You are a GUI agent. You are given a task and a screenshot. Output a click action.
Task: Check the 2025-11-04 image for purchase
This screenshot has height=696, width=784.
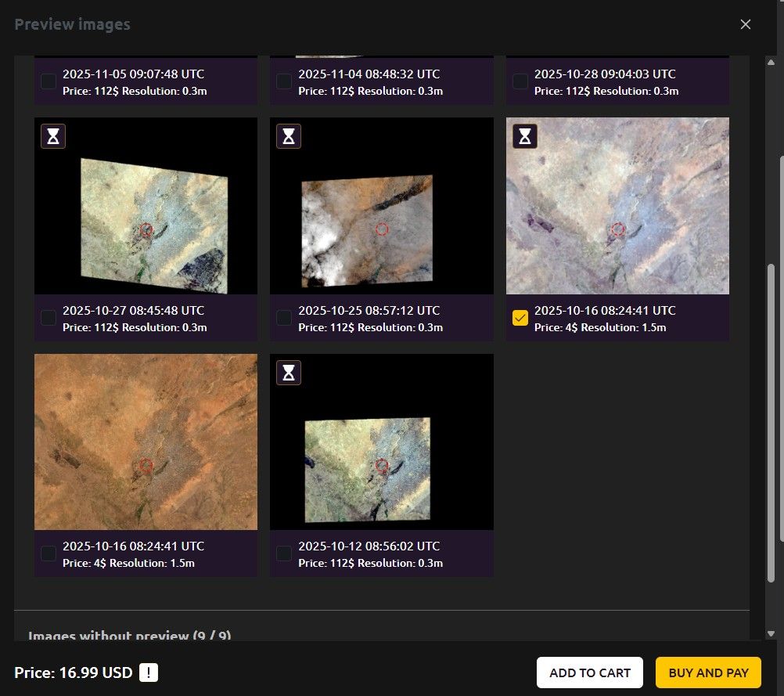point(283,81)
